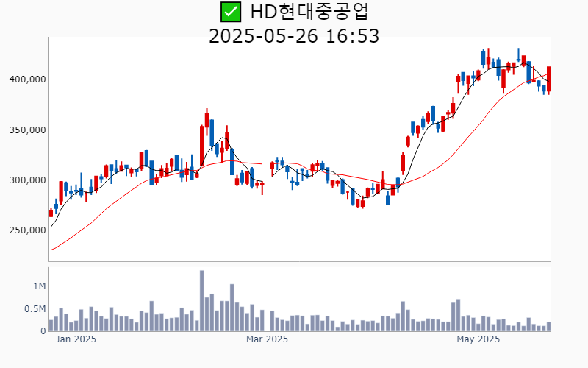Click the timestamp 2025-05-26 16:53
The height and width of the screenshot is (368, 588).
coord(294,36)
